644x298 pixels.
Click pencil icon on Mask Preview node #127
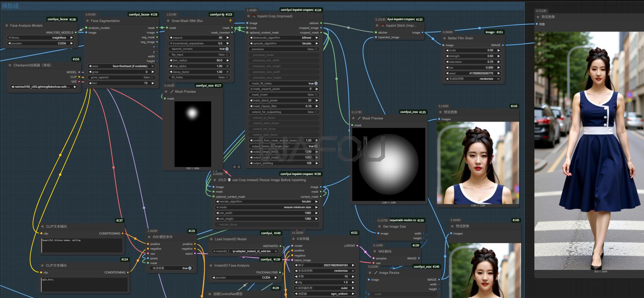point(172,92)
